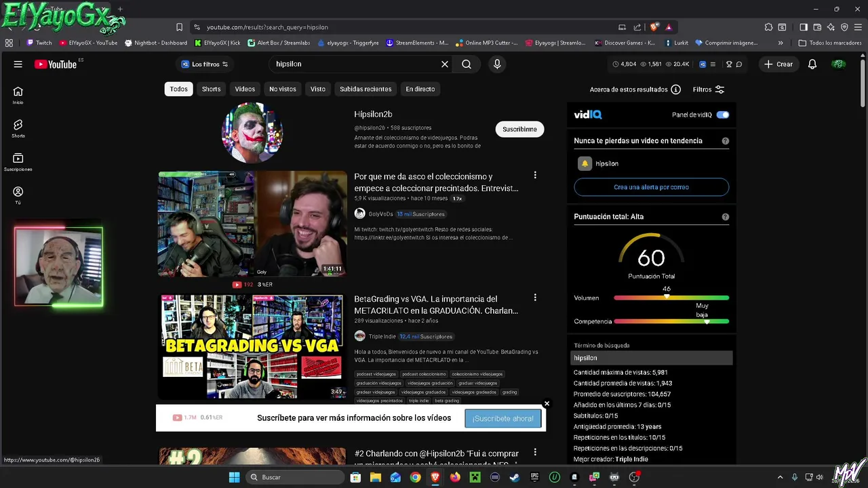Share this page icon in address bar
Viewport: 868px width, 488px height.
click(x=637, y=27)
